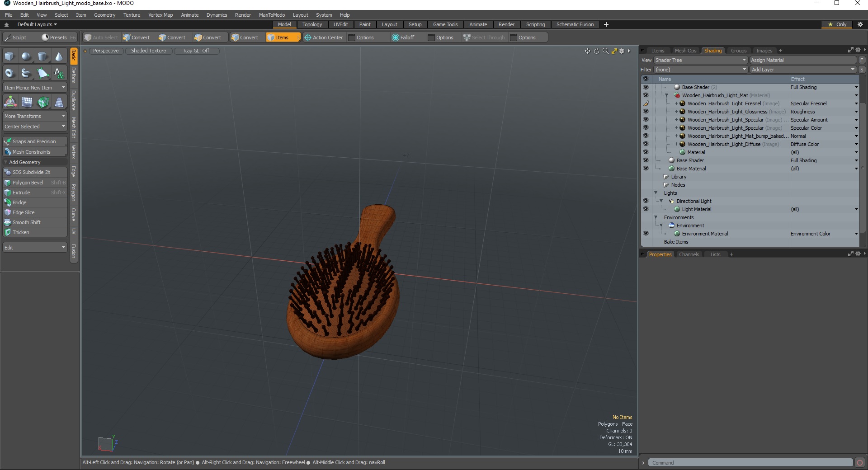This screenshot has height=470, width=868.
Task: Select the Cylinder primitive tool
Action: pos(43,56)
